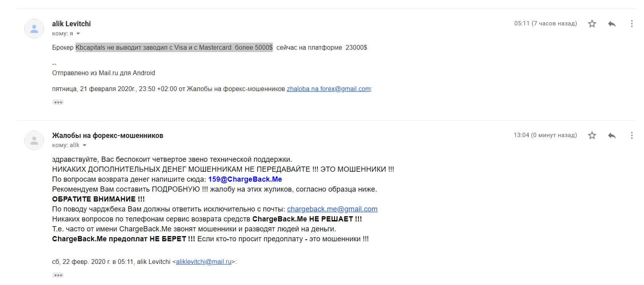Expand recipient details next to 'кому: alik'
Screen dimensions: 644x285
tap(84, 145)
